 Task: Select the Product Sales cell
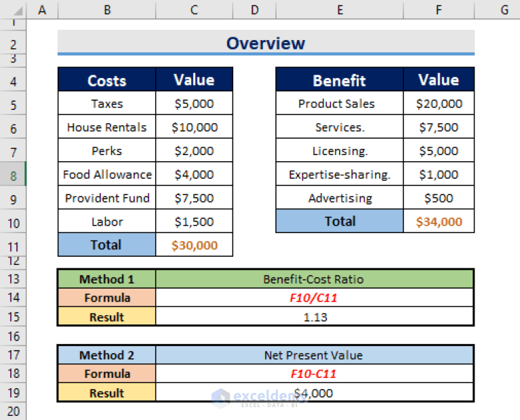point(340,103)
